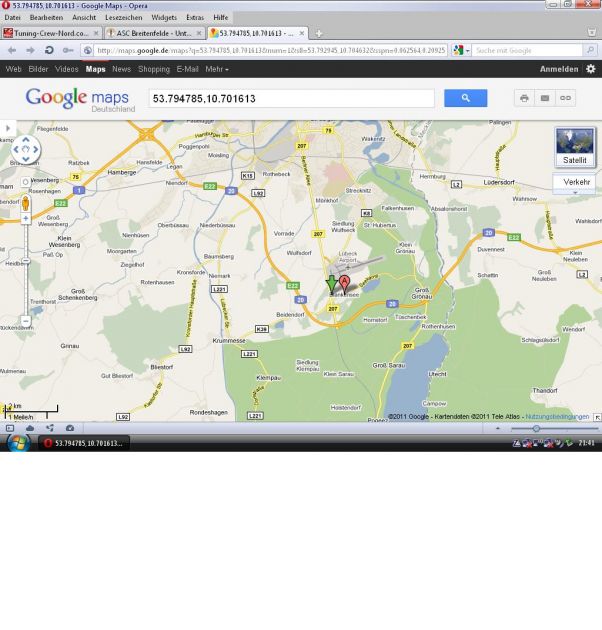Open the closed tabs trash icon

(x=592, y=33)
